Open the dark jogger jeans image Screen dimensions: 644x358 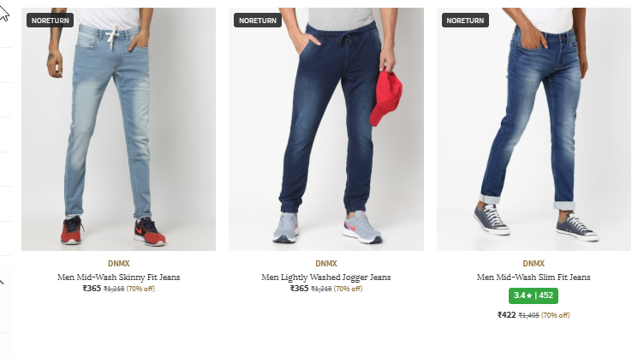click(326, 129)
